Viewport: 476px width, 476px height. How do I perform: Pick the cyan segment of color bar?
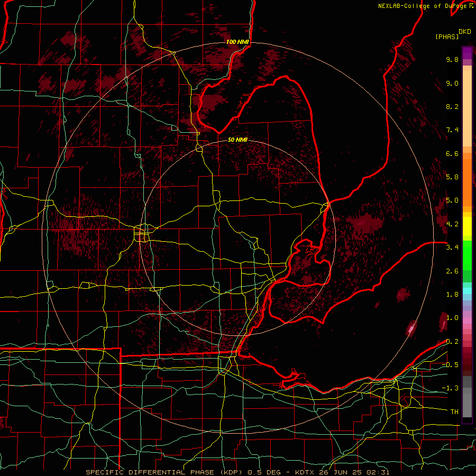(x=467, y=291)
